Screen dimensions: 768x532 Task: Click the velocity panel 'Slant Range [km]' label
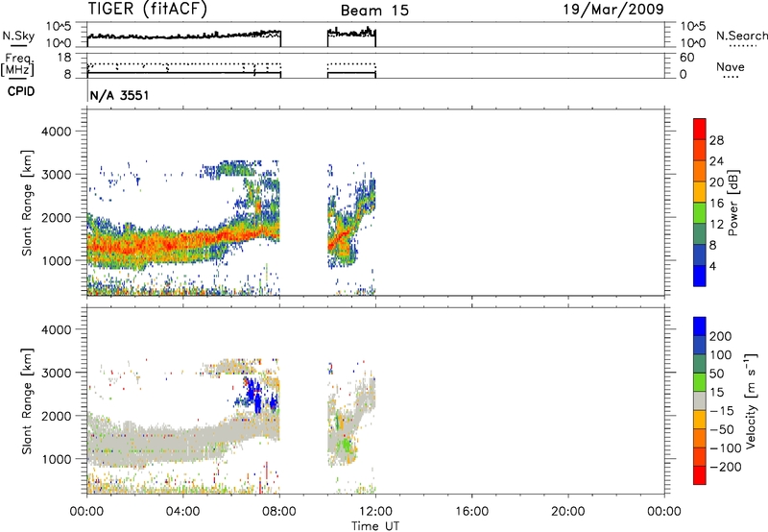(x=27, y=400)
